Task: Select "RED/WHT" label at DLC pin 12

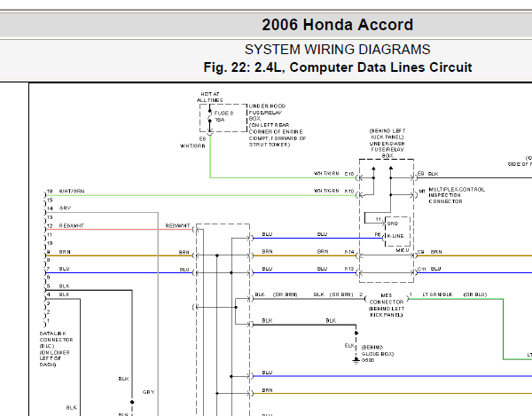Action: pos(71,225)
